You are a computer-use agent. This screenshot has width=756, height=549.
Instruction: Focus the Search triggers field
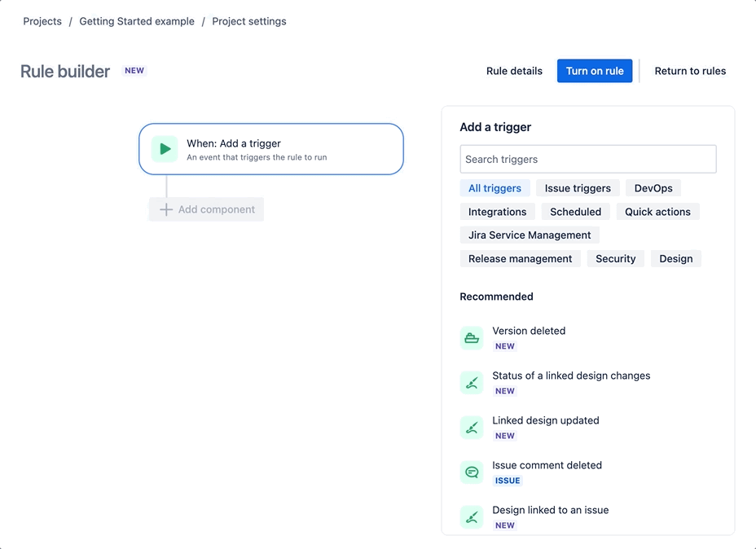pyautogui.click(x=587, y=159)
